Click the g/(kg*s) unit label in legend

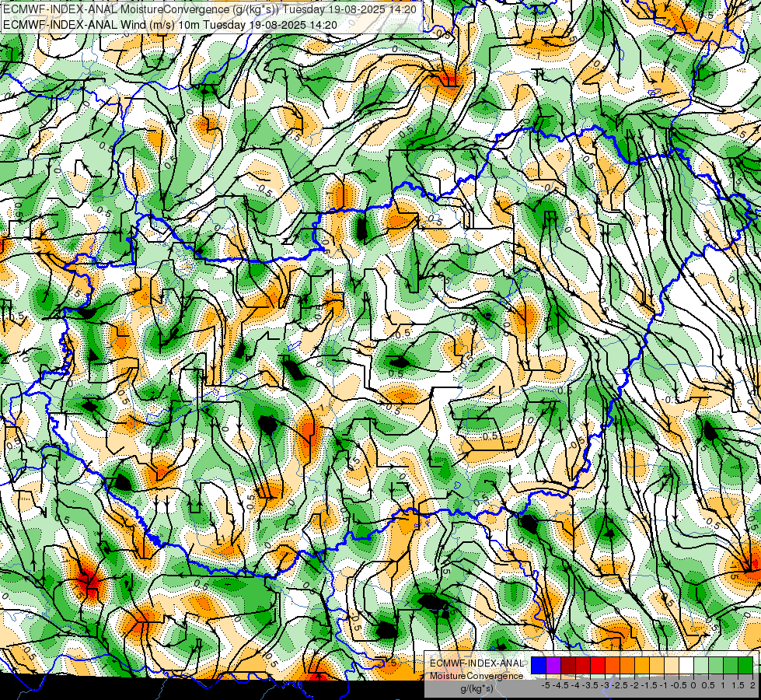click(477, 689)
